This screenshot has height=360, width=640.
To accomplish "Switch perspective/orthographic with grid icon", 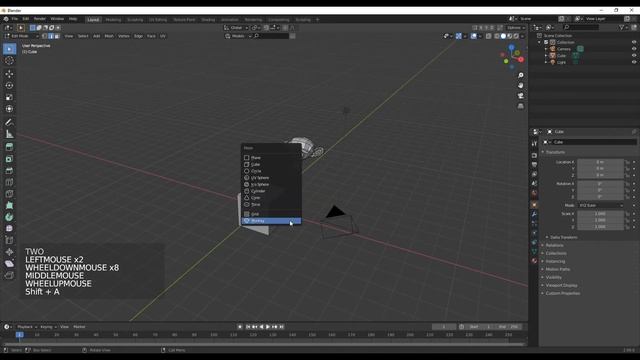I will pyautogui.click(x=521, y=106).
